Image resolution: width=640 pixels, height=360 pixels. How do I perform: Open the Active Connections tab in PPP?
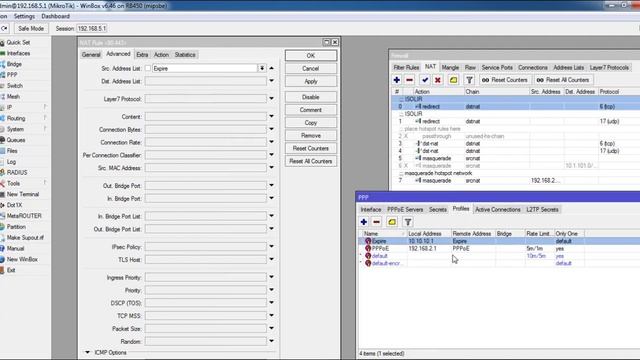(498, 209)
